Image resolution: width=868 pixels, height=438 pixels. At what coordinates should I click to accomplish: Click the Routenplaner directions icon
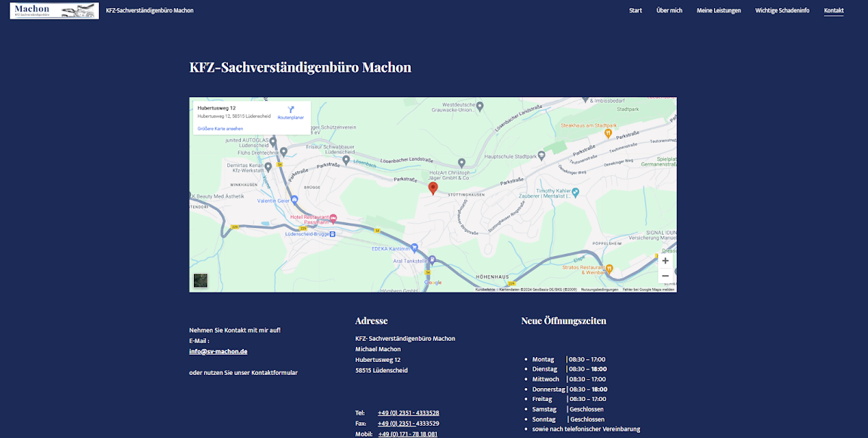pos(291,109)
